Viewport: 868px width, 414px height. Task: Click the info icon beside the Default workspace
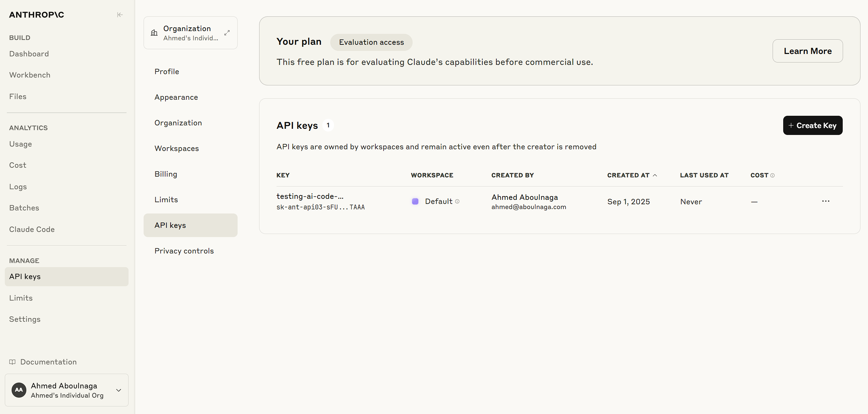[x=457, y=201]
